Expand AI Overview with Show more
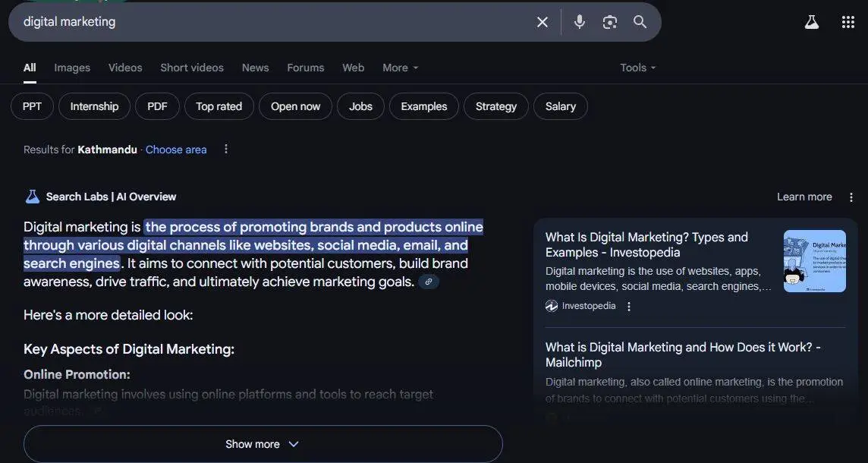 [x=263, y=444]
